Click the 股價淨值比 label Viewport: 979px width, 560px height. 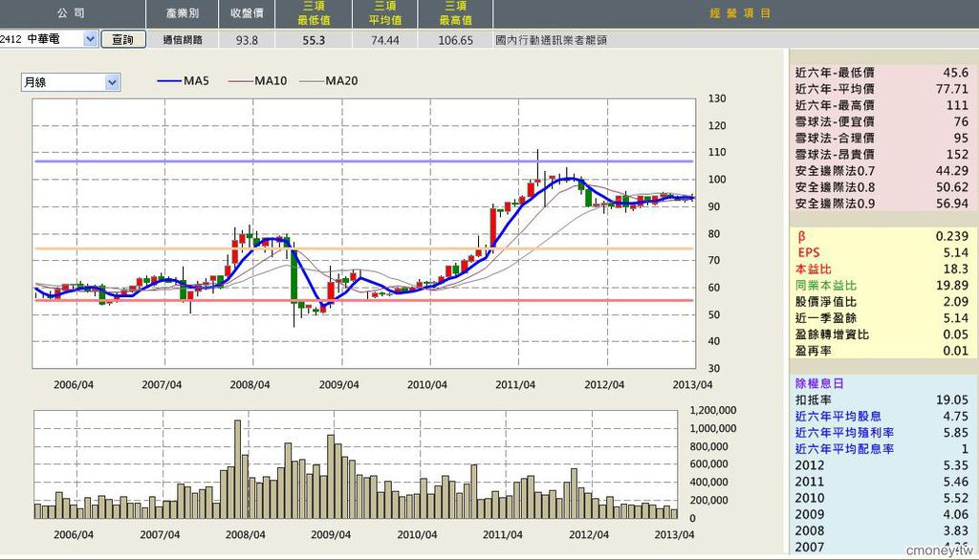point(826,302)
